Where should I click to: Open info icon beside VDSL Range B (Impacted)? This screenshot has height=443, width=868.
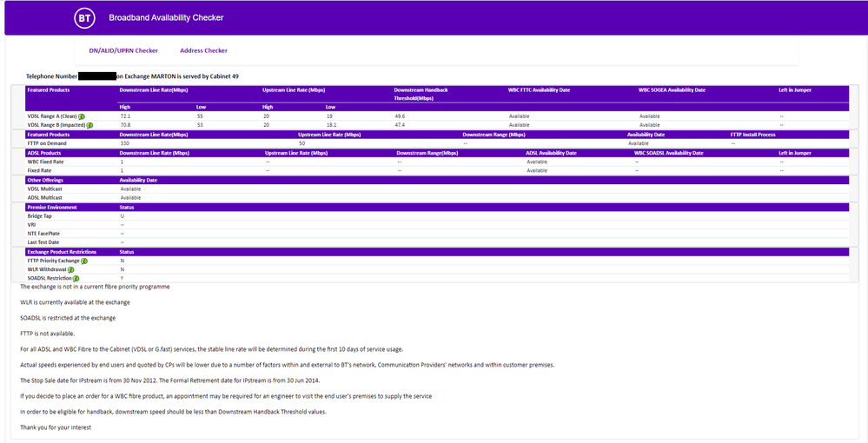coord(89,125)
